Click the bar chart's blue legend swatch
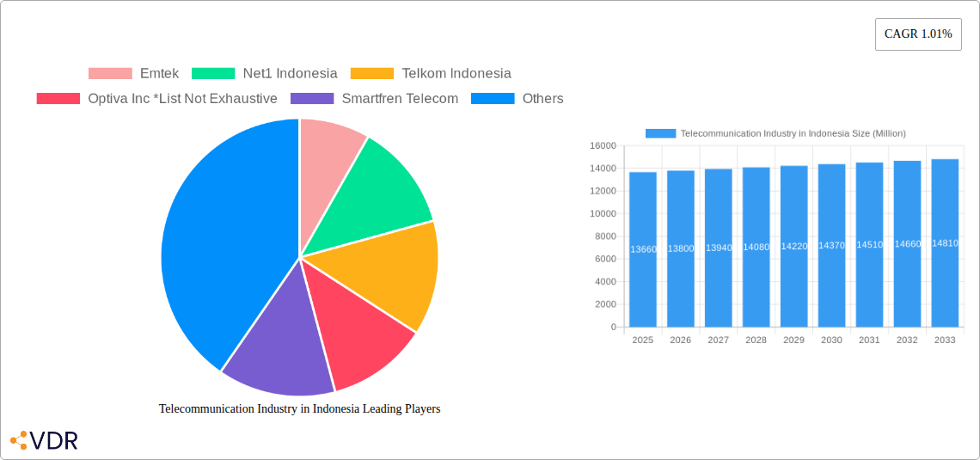Screen dimensions: 980x460 point(660,133)
